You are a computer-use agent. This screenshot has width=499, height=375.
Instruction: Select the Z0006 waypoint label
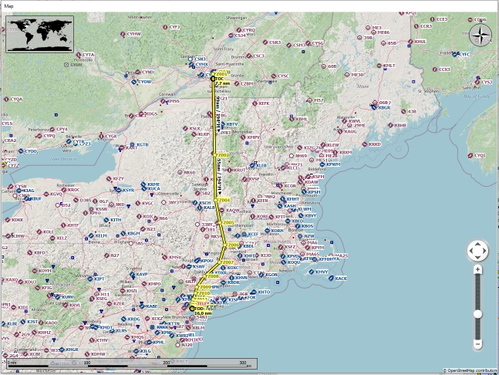pos(233,245)
